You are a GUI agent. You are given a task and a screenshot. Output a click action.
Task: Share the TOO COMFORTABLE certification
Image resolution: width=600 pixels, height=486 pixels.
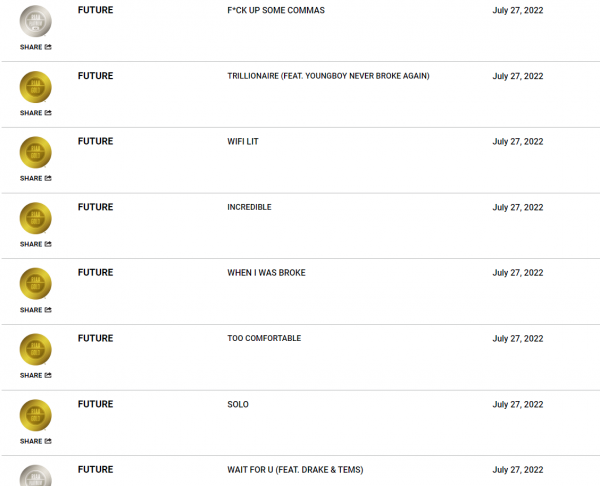pos(36,375)
